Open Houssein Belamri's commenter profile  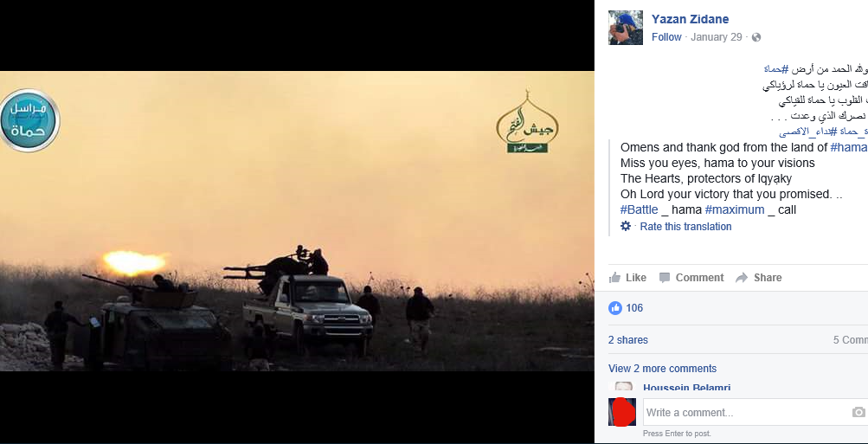(x=686, y=387)
